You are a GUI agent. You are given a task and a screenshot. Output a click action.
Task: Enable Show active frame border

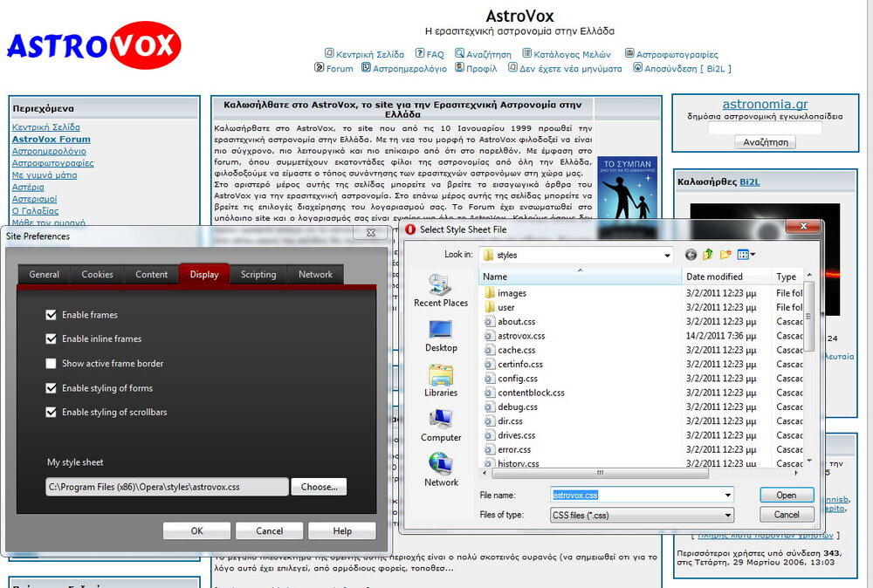coord(52,364)
